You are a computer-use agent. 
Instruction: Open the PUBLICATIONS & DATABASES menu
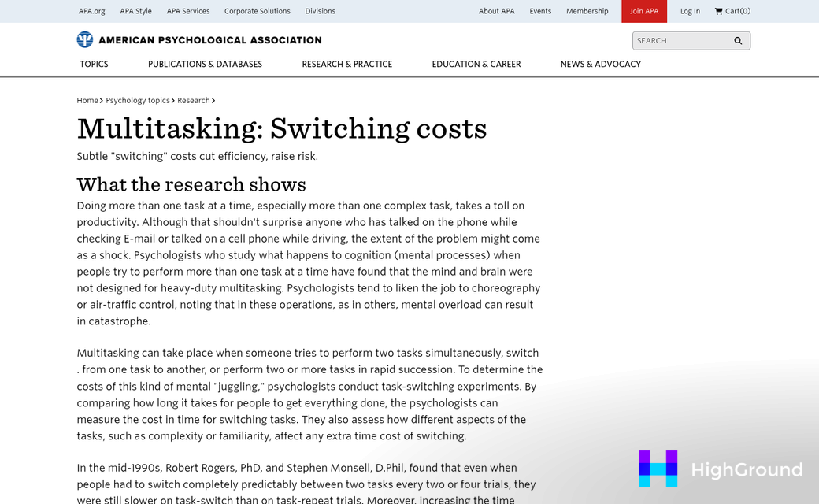coord(206,65)
